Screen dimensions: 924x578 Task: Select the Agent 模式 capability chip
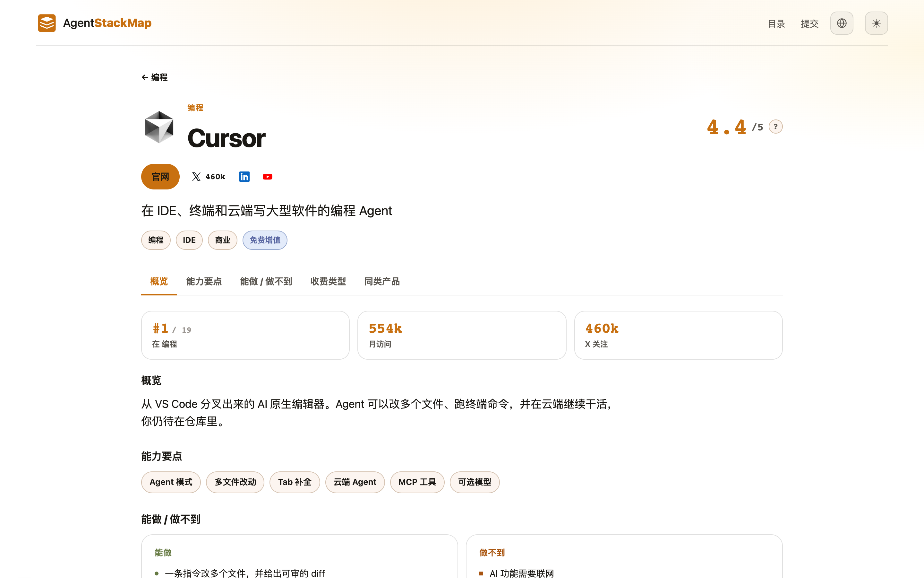click(171, 482)
